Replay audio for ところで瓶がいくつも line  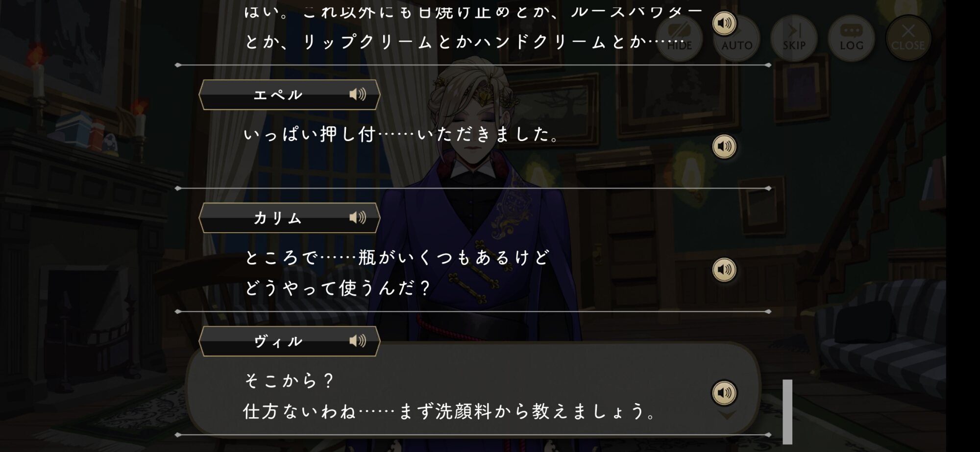(724, 270)
